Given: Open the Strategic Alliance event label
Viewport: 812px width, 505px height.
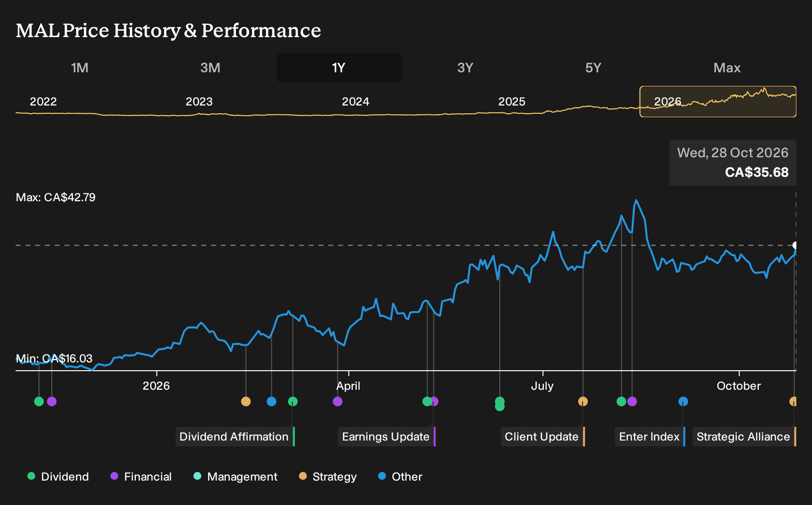Looking at the screenshot, I should click(744, 437).
